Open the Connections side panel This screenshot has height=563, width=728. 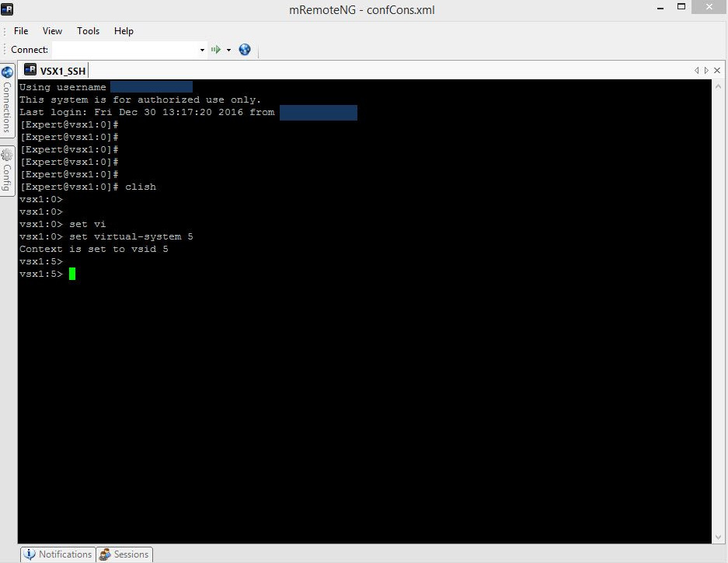click(7, 100)
